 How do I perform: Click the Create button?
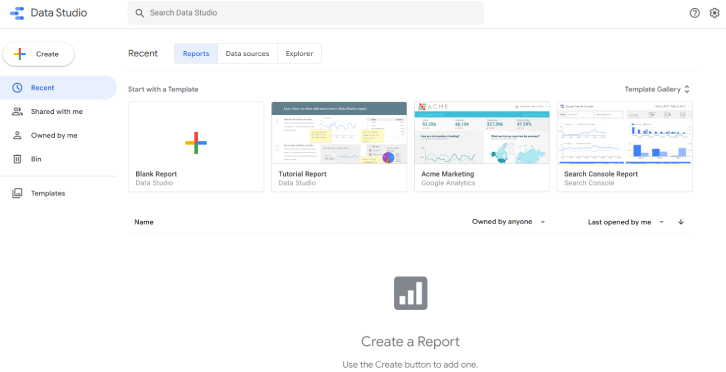click(38, 54)
